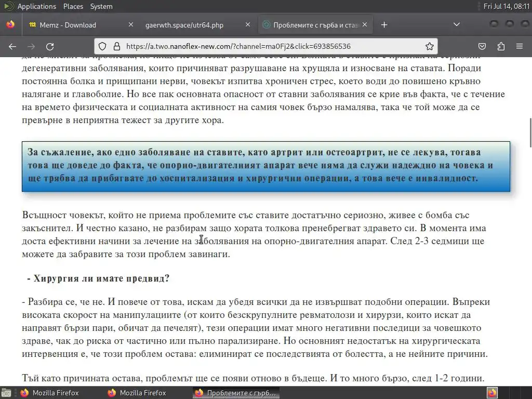Screen dimensions: 532x399
Task: Open the Applications menu
Action: (x=37, y=6)
